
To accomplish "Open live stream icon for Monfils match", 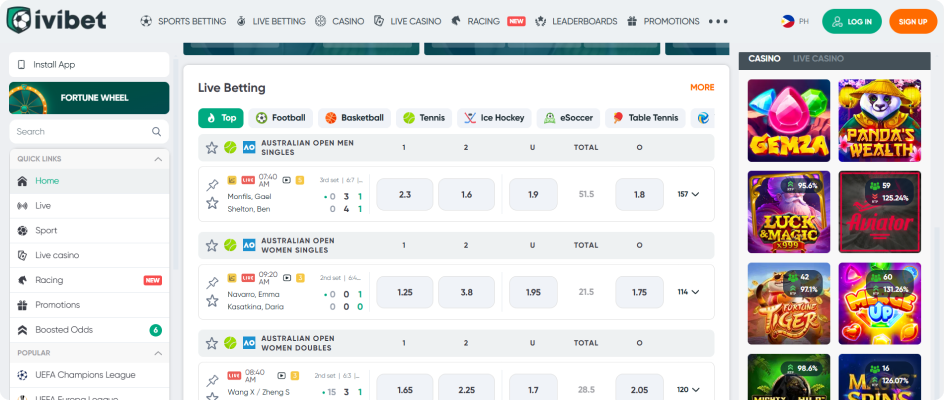I will [287, 180].
